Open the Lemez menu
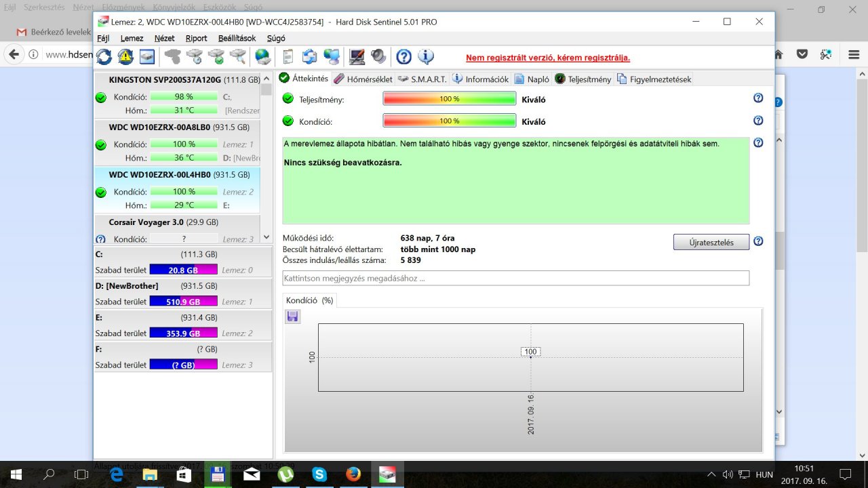 coord(132,39)
